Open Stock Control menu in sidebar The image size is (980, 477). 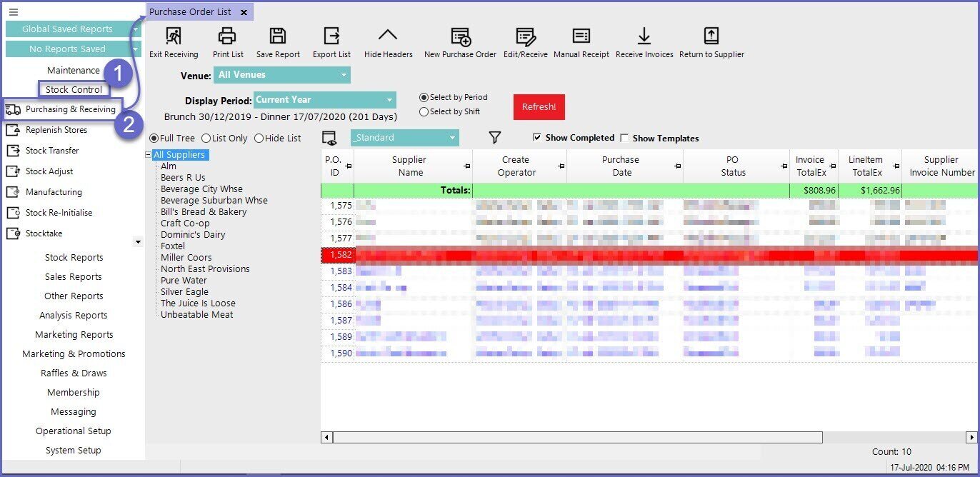coord(74,90)
